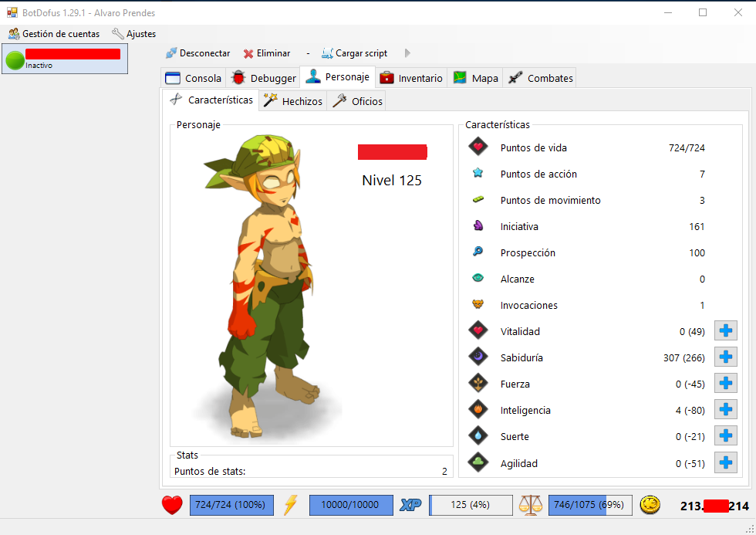Click the red heart status icon

[172, 505]
